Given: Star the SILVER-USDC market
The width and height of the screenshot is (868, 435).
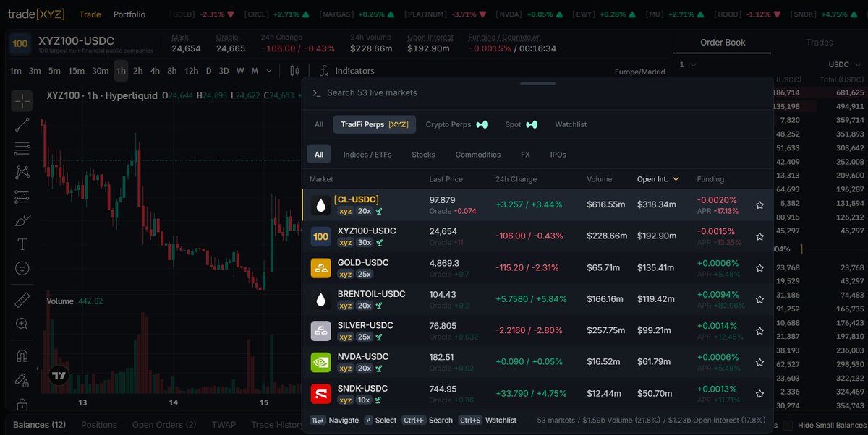Looking at the screenshot, I should (759, 331).
